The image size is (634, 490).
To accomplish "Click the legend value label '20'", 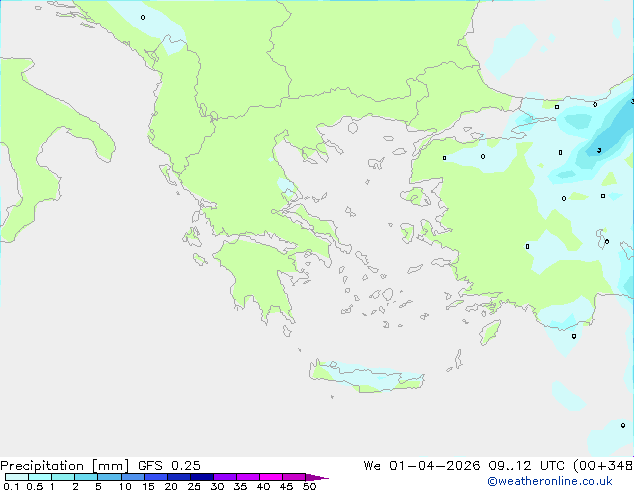I will pyautogui.click(x=171, y=486).
